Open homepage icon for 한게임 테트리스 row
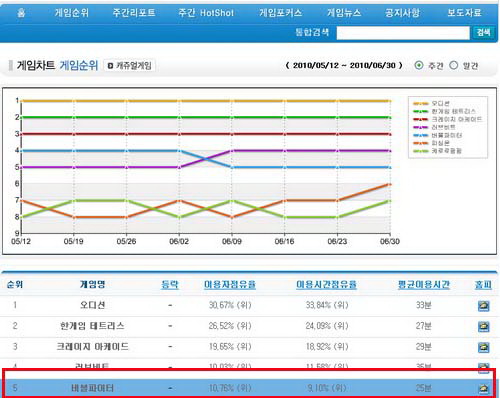 pos(483,326)
